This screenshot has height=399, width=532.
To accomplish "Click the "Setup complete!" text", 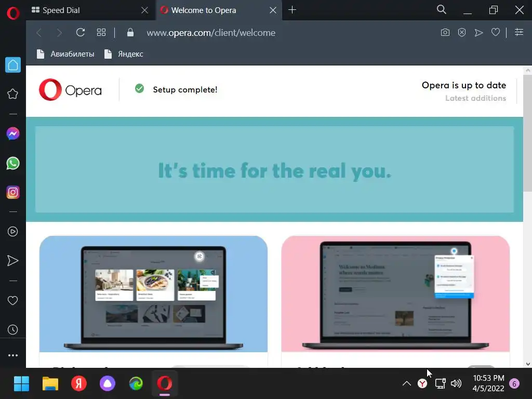I will coord(185,89).
